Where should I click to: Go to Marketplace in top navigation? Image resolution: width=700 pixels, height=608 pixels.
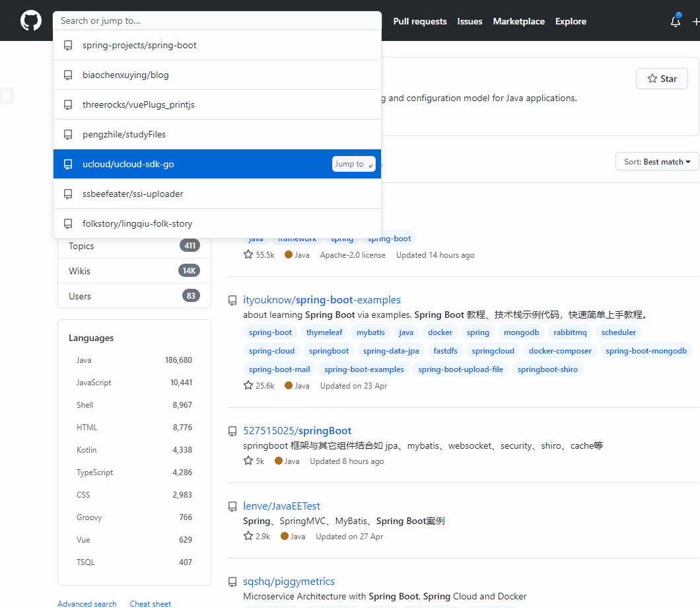tap(518, 21)
